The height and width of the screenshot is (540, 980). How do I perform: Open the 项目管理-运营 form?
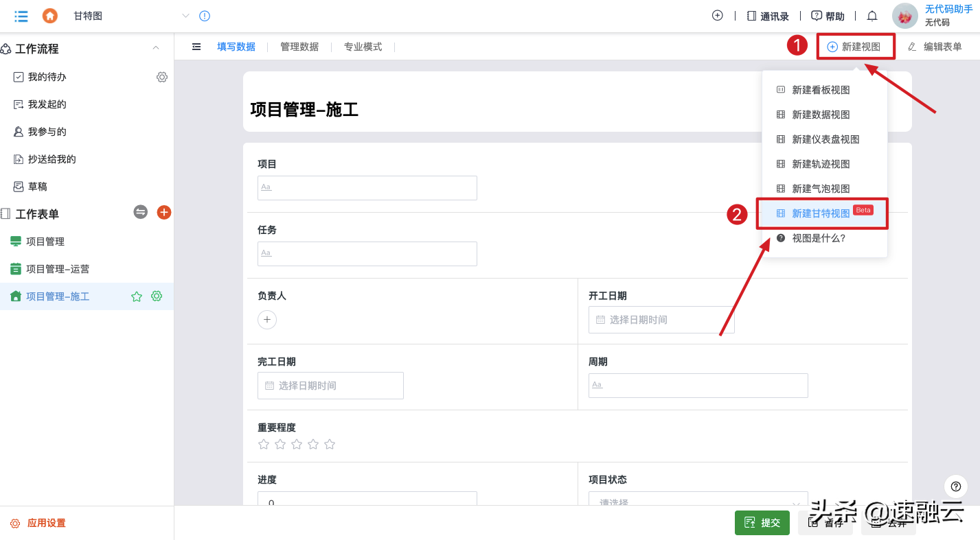59,268
